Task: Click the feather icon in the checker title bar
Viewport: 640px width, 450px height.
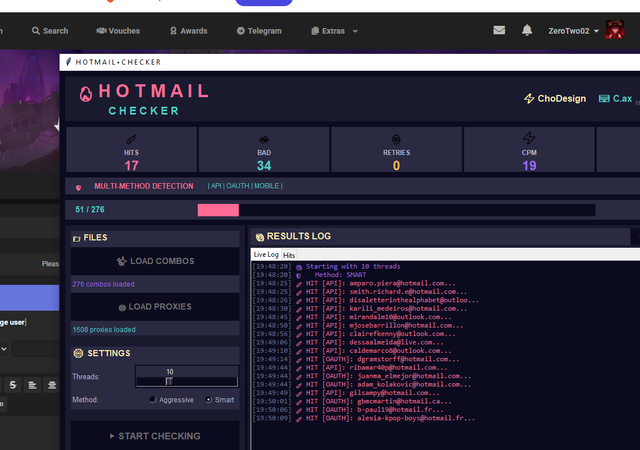Action: pos(68,62)
